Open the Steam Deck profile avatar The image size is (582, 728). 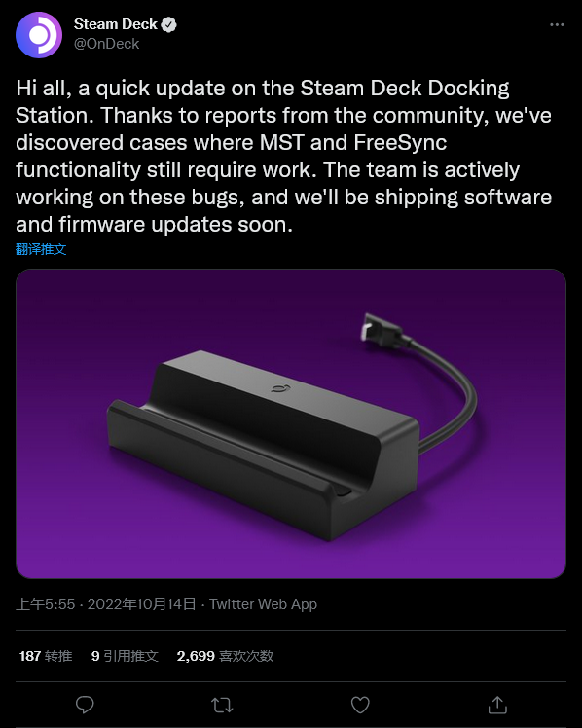click(39, 35)
